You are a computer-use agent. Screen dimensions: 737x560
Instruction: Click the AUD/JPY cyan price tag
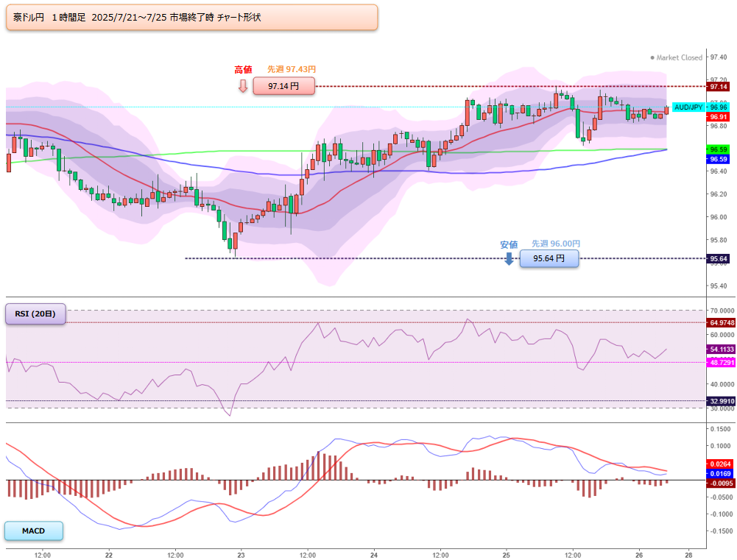click(688, 107)
